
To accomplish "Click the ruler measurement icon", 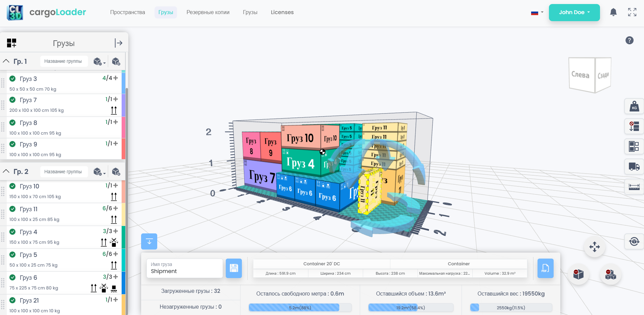I will [634, 187].
